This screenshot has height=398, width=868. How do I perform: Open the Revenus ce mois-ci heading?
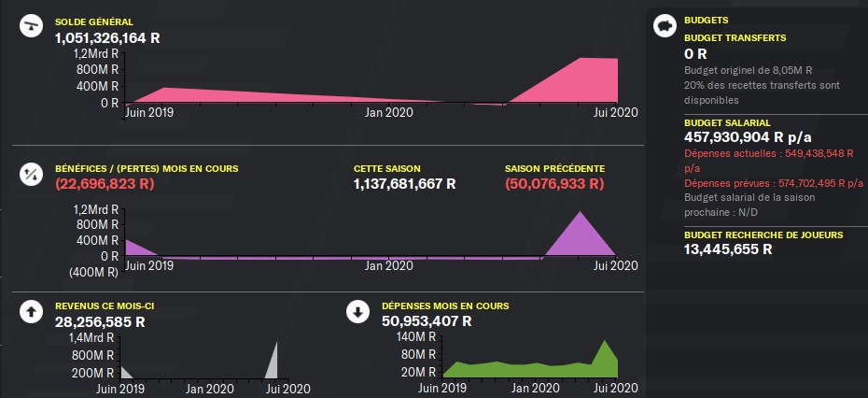(103, 306)
